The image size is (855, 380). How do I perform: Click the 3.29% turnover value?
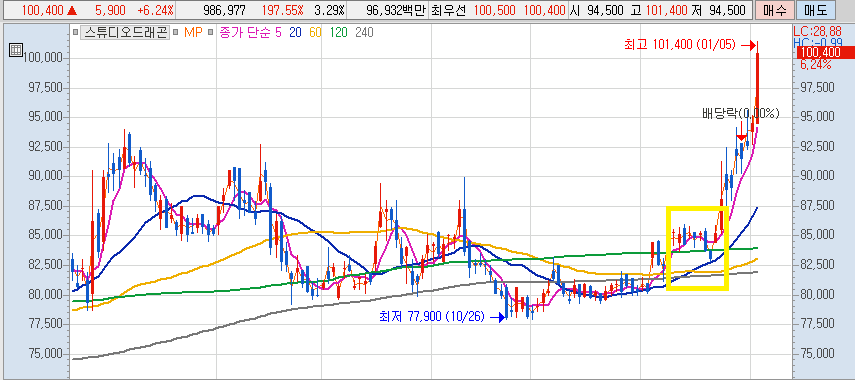point(329,10)
